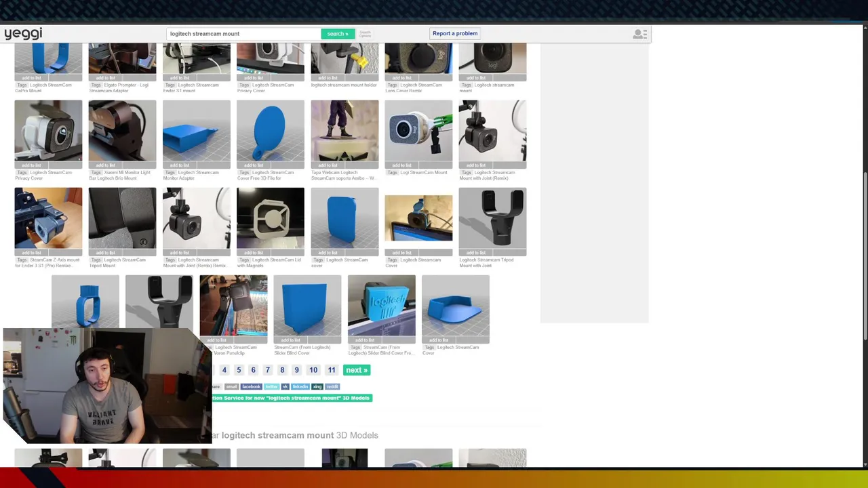Open Tapa Webcam Amiibo figurine thumbnail
The image size is (868, 488).
pyautogui.click(x=344, y=131)
